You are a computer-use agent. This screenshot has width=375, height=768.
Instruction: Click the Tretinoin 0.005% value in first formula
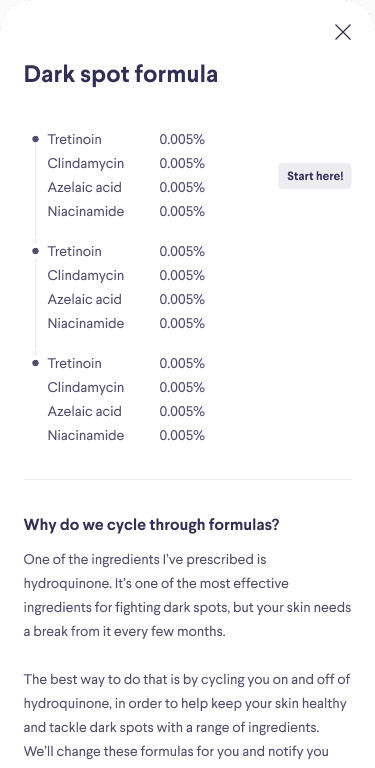coord(182,140)
